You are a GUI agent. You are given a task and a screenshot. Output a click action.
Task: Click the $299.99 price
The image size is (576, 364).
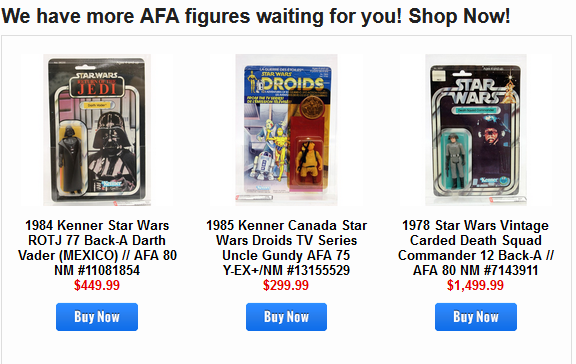tap(286, 285)
